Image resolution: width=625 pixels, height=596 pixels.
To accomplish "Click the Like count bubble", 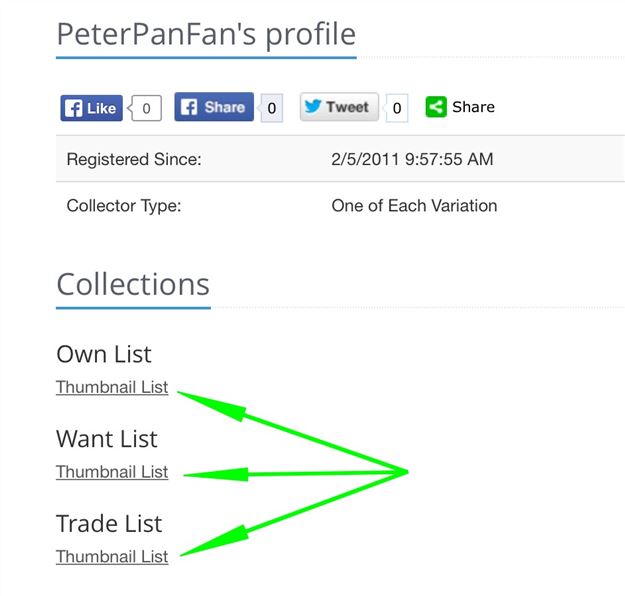I will pyautogui.click(x=146, y=108).
